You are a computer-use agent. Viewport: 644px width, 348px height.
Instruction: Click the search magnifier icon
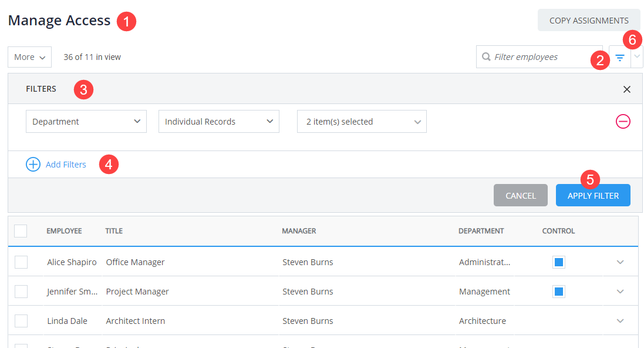486,56
